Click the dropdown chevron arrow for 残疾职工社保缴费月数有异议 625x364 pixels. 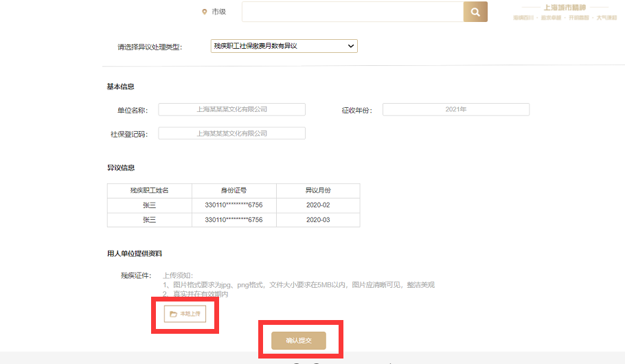(351, 46)
